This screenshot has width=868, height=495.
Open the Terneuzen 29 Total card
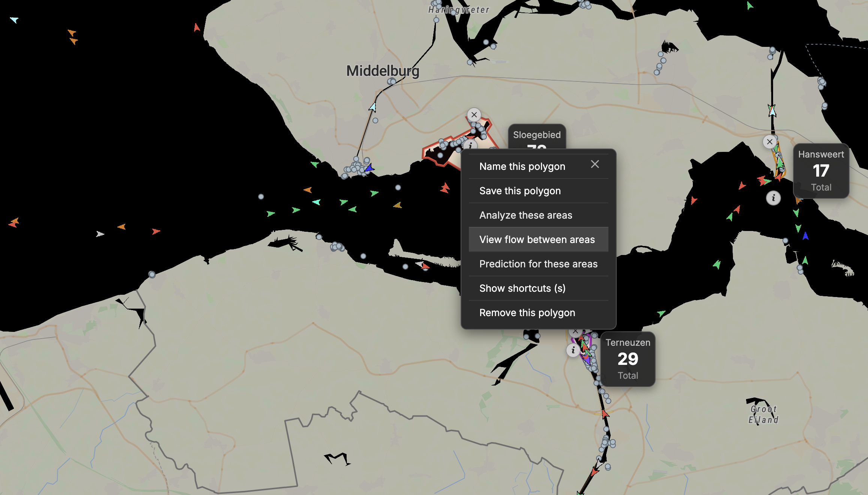[x=628, y=359]
